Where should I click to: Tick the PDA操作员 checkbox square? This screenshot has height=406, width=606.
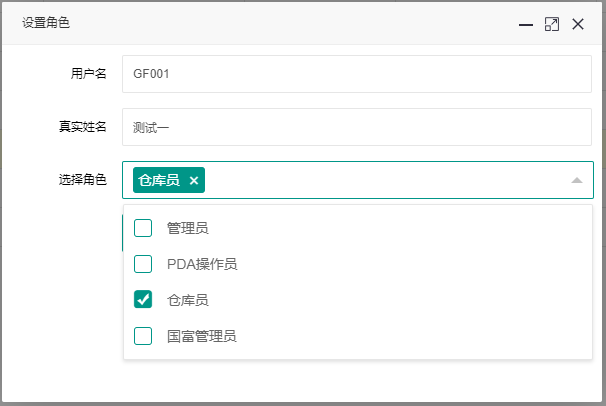pos(143,264)
